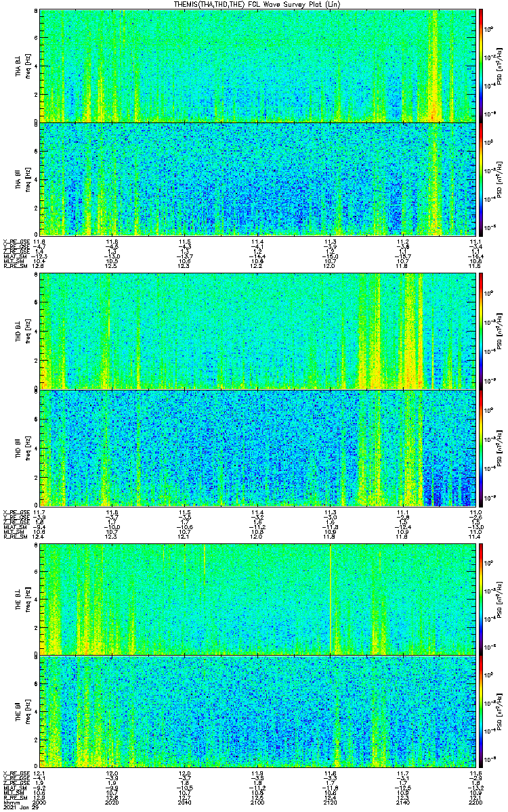Click the MLAT_SM row label under THE panels
The height and width of the screenshot is (812, 508).
[x=15, y=788]
